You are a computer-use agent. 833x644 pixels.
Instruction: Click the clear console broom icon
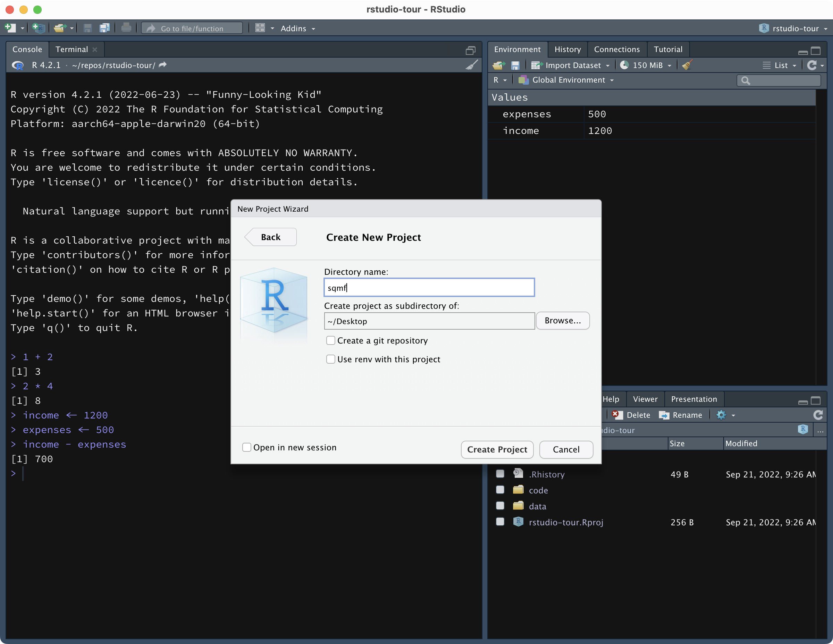pos(471,65)
